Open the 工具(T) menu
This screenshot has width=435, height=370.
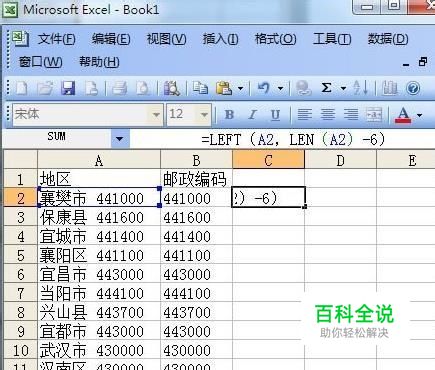click(332, 39)
